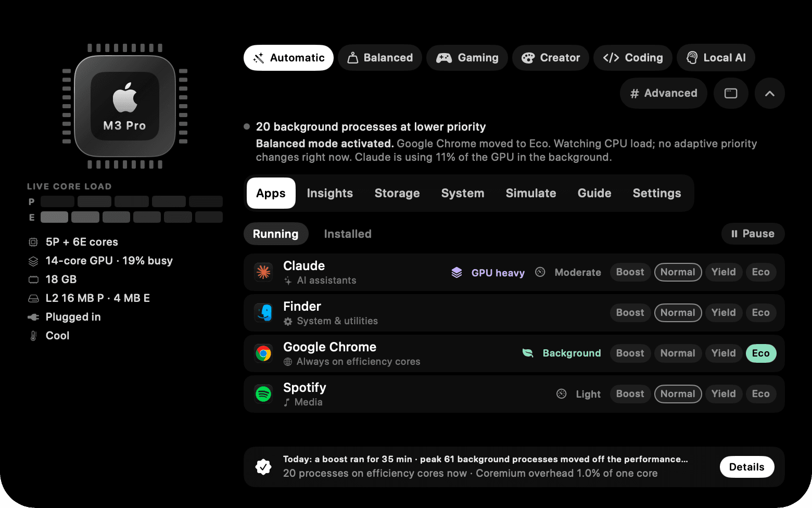Image resolution: width=812 pixels, height=508 pixels.
Task: Click the E core load bars
Action: coord(132,217)
